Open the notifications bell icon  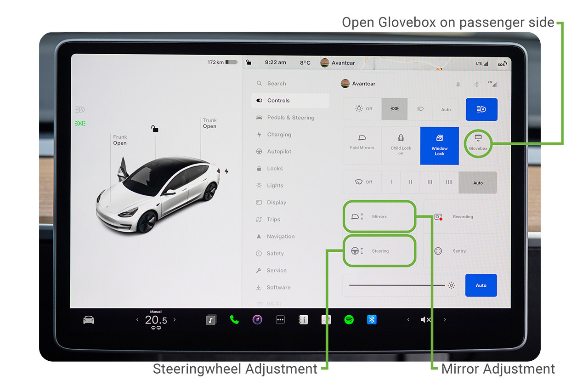point(458,85)
